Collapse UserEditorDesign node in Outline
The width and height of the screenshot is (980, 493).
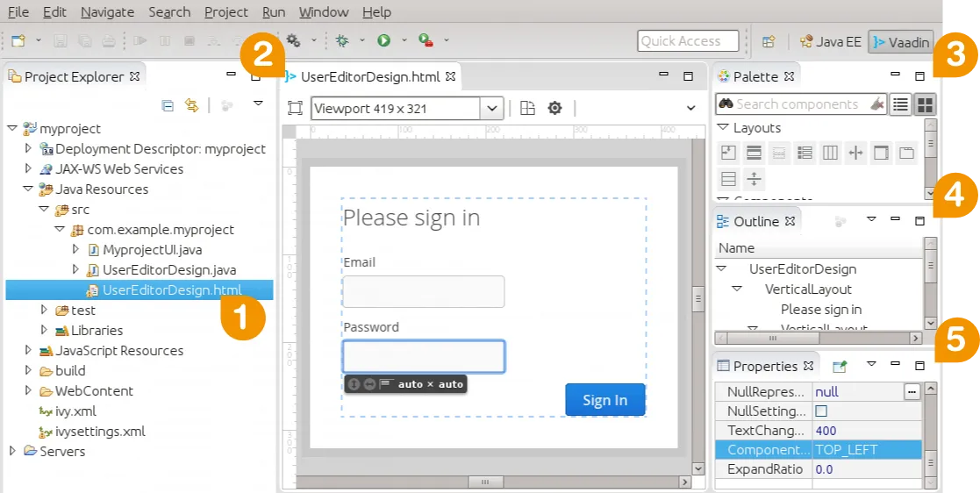pyautogui.click(x=721, y=268)
